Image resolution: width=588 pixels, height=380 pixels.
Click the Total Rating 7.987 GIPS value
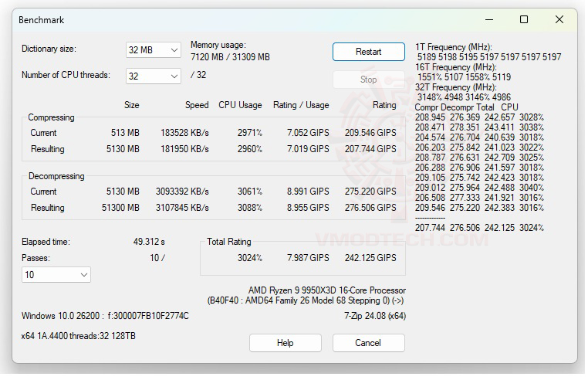308,258
